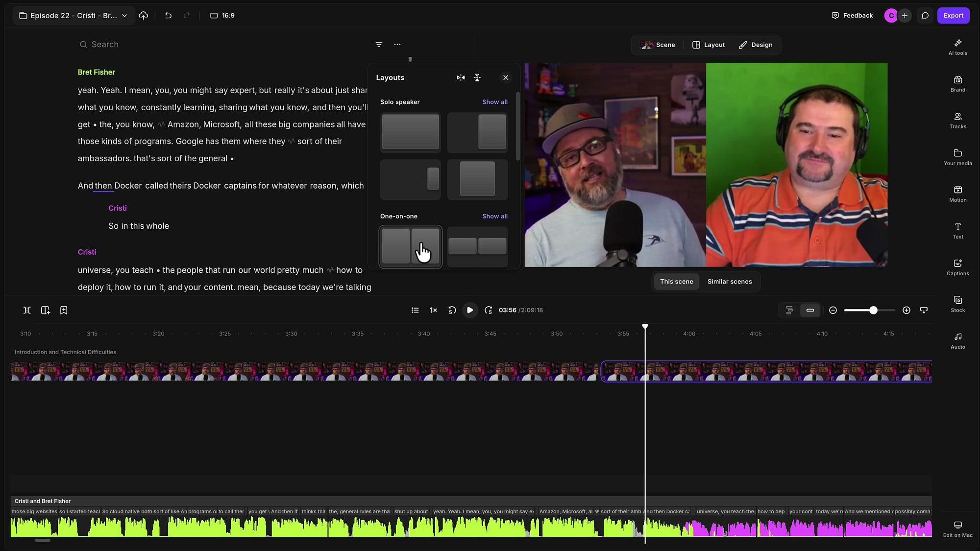The image size is (980, 551).
Task: Open the Stock media panel
Action: pos(957,304)
